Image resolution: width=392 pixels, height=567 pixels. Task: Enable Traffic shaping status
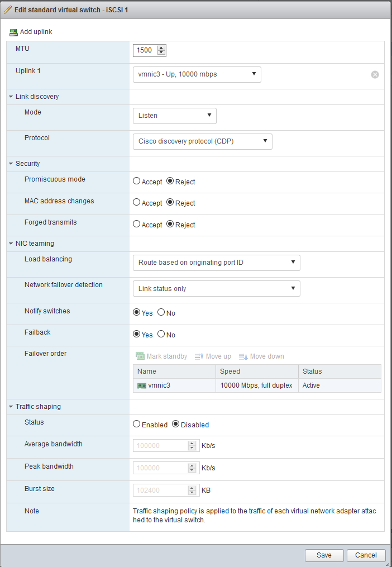coord(136,424)
